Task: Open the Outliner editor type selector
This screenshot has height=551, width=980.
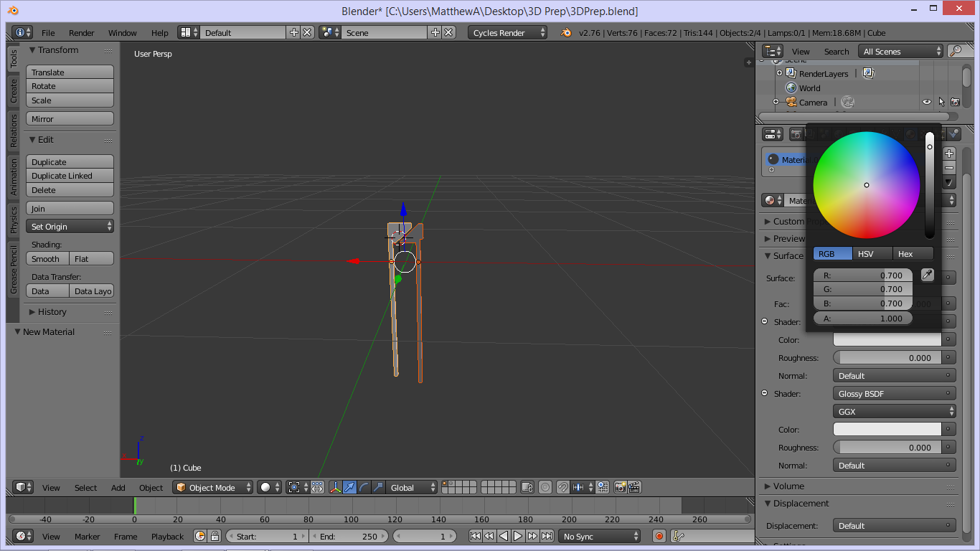Action: tap(773, 51)
